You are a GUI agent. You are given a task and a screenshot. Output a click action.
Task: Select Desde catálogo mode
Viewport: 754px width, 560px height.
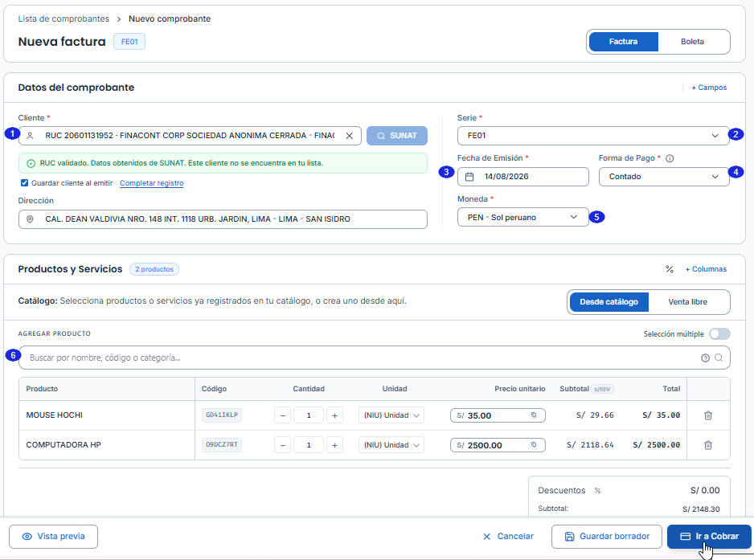pyautogui.click(x=609, y=302)
